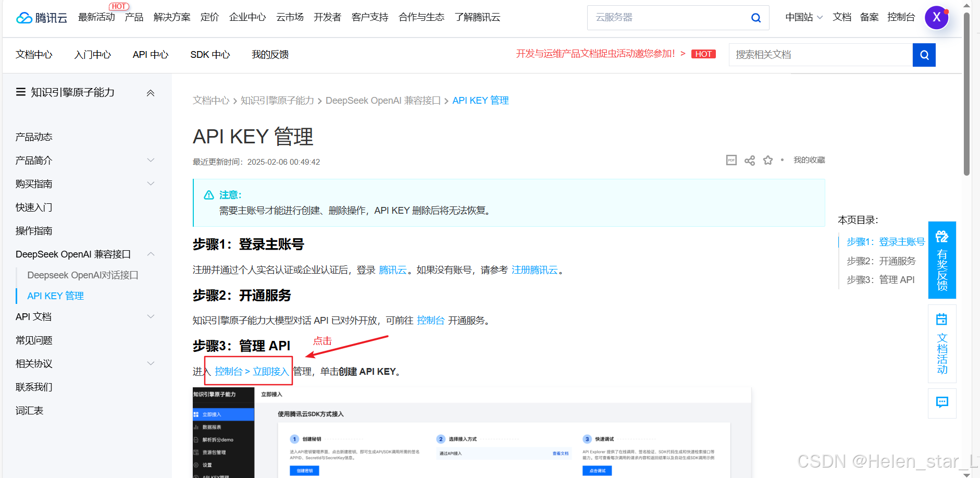
Task: Click 我的收藏 link
Action: 809,160
